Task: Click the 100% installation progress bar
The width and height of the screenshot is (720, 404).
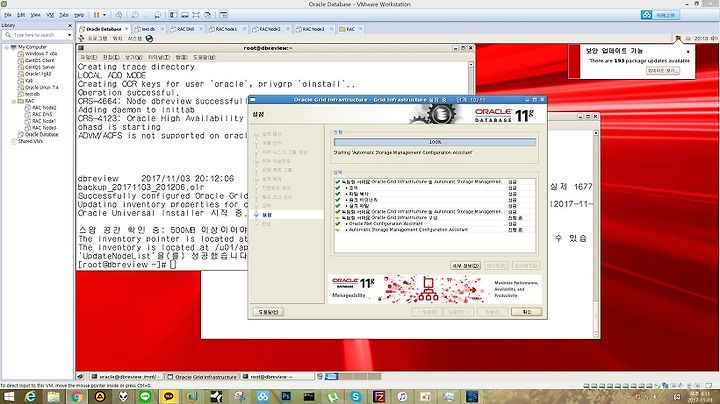Action: pos(434,142)
